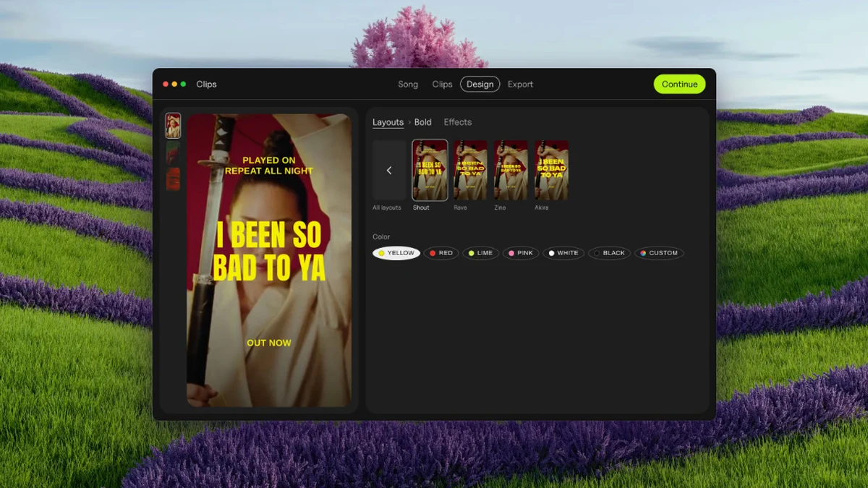
Task: Switch to the Song tab
Action: [408, 85]
